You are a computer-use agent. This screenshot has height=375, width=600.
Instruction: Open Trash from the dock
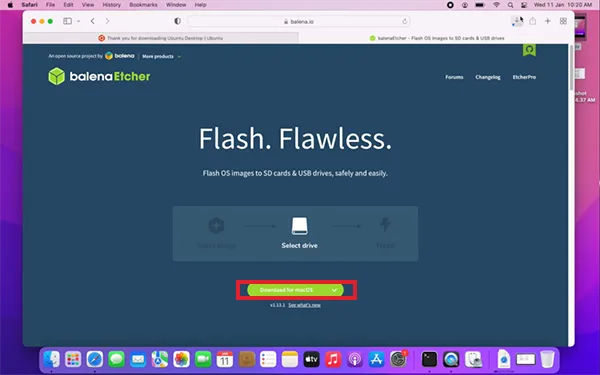click(548, 359)
